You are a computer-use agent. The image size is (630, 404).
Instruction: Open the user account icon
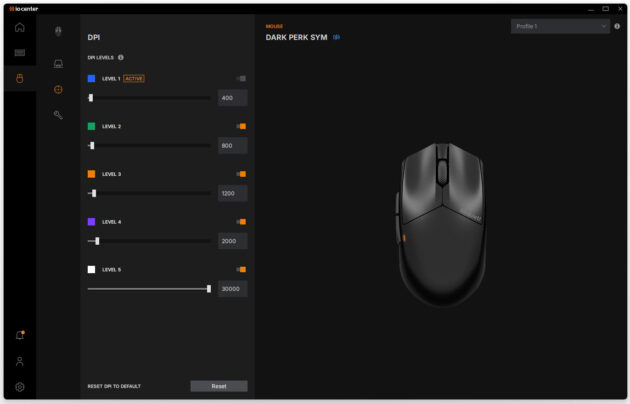[x=20, y=361]
